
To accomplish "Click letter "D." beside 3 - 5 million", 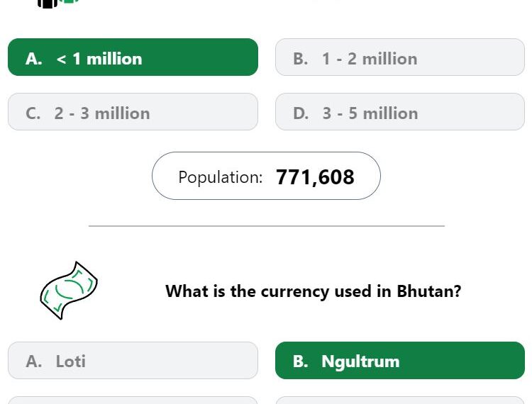I will coord(301,113).
